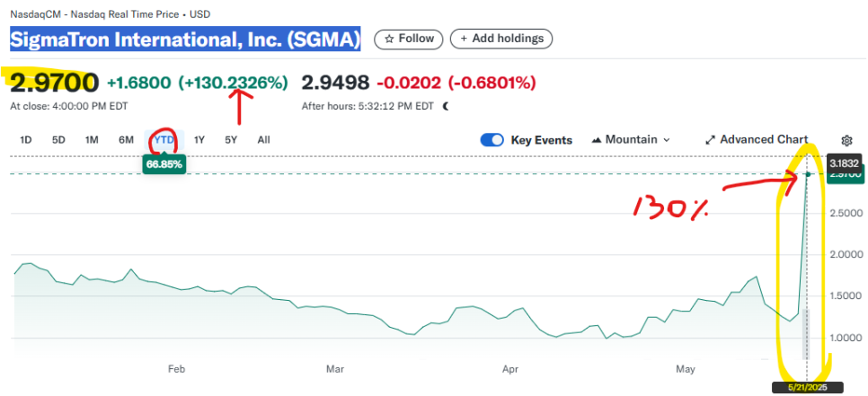Click the latest data point dot on chart

pos(808,174)
